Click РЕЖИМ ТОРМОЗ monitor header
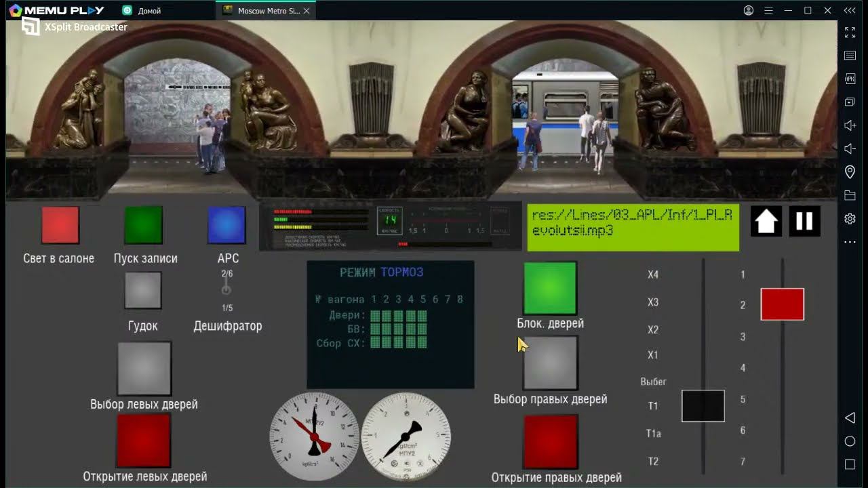 [381, 272]
